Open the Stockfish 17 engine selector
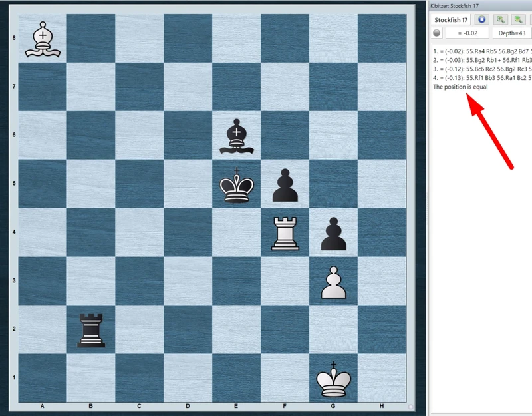 pos(452,20)
